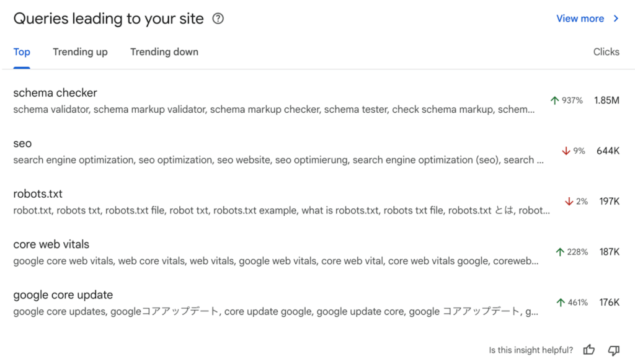Screen dimensions: 635x364
Task: Open the View more link
Action: coord(580,19)
